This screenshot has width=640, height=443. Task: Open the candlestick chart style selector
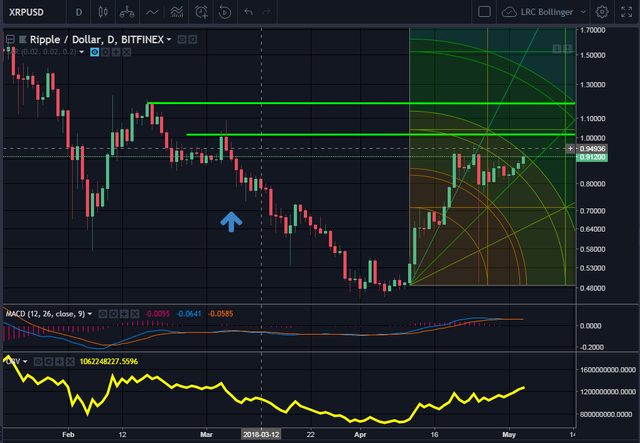click(103, 12)
